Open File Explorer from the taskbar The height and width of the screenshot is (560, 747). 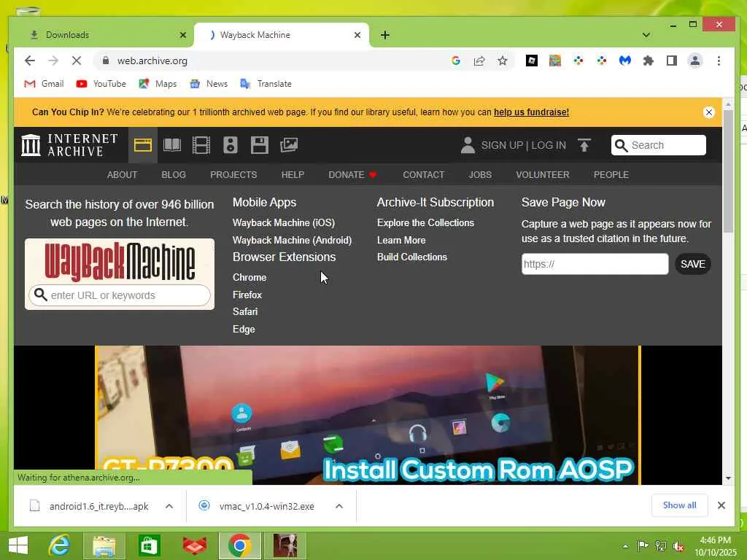pyautogui.click(x=104, y=545)
